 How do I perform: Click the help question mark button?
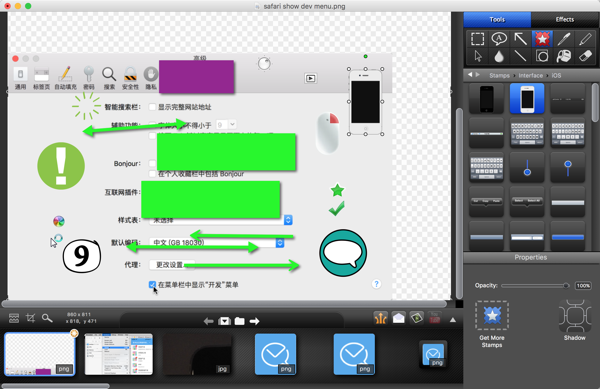coord(376,284)
